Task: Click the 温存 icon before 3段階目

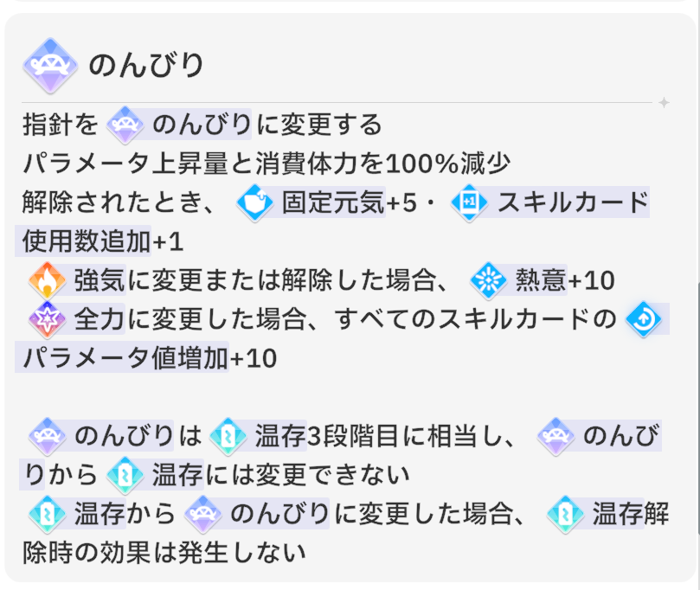Action: (228, 436)
